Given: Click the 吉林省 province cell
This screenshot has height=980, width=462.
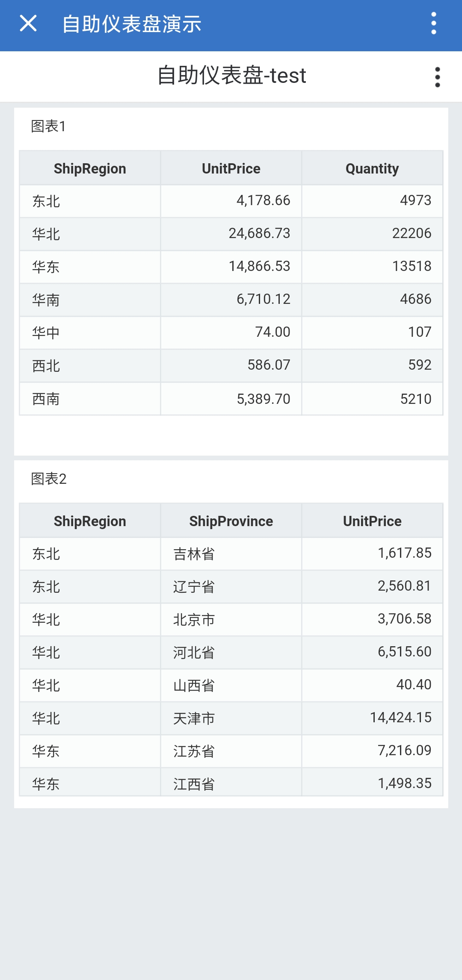Looking at the screenshot, I should [231, 554].
